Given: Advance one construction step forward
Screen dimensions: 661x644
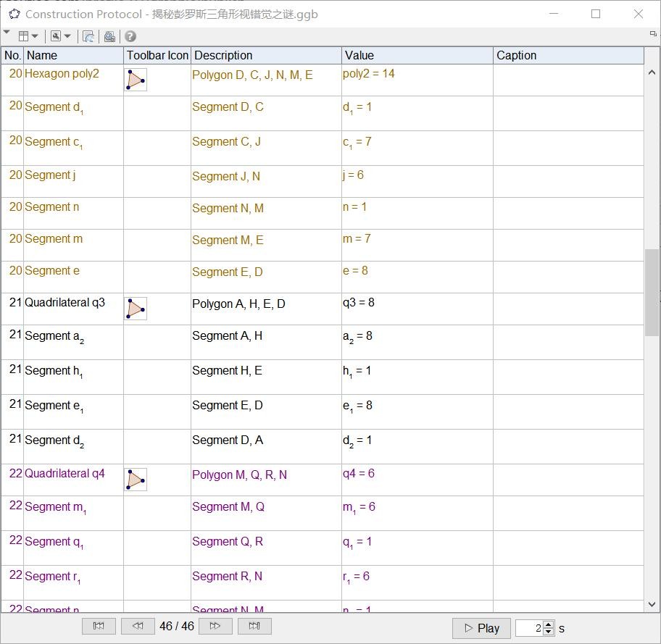Looking at the screenshot, I should [215, 626].
